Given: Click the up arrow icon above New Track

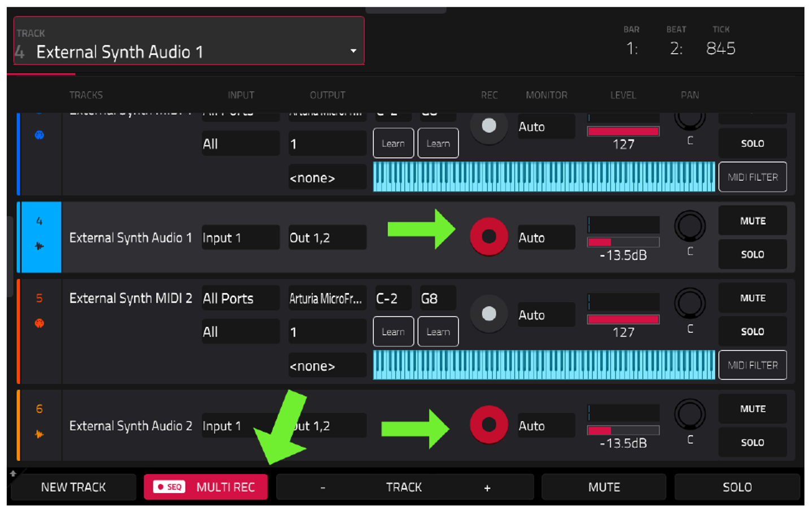Looking at the screenshot, I should (x=13, y=473).
